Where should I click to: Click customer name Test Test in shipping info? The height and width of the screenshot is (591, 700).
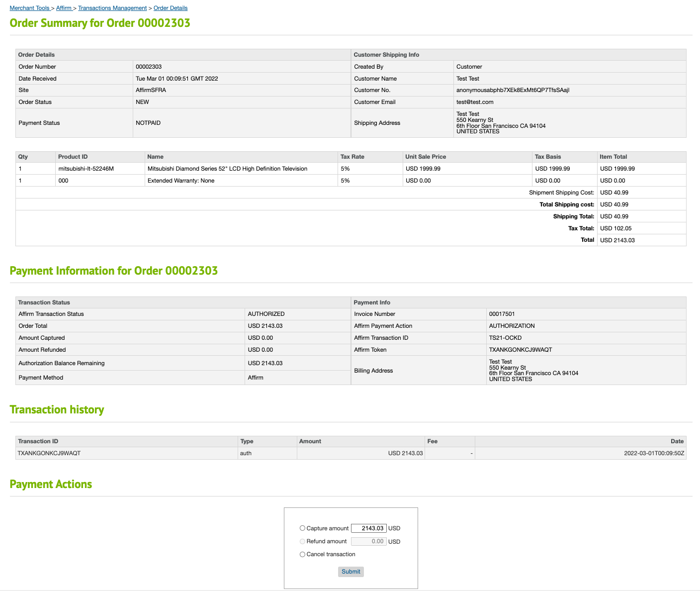click(468, 79)
